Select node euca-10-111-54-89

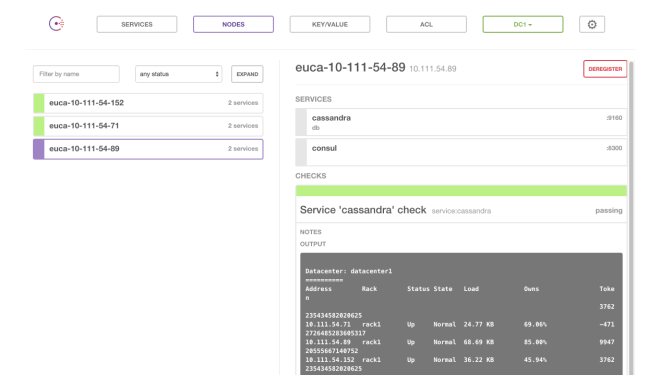point(148,149)
